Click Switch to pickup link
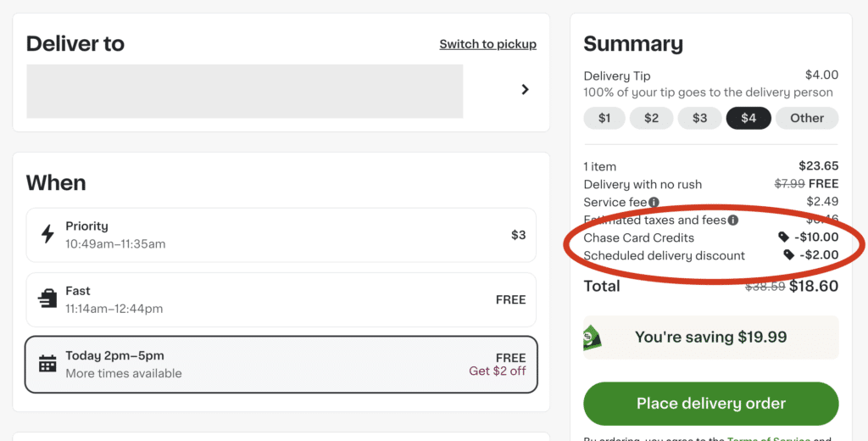 pos(487,44)
